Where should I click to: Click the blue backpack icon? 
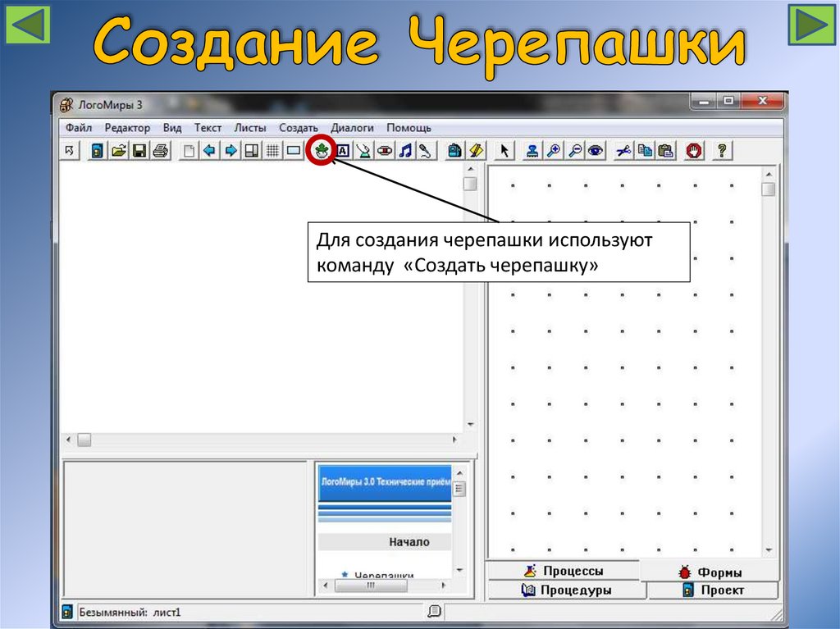point(454,151)
